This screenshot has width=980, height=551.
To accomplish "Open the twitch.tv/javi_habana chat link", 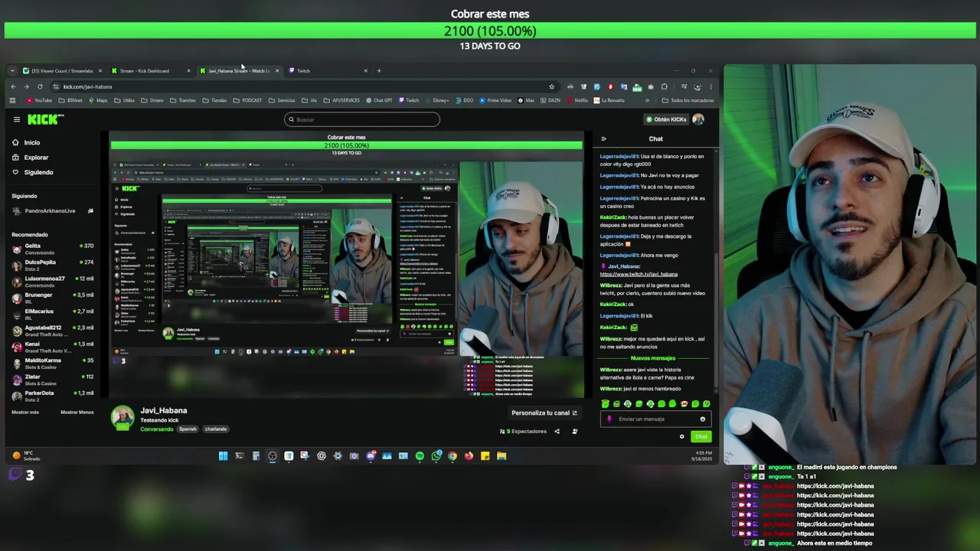I will pos(639,274).
